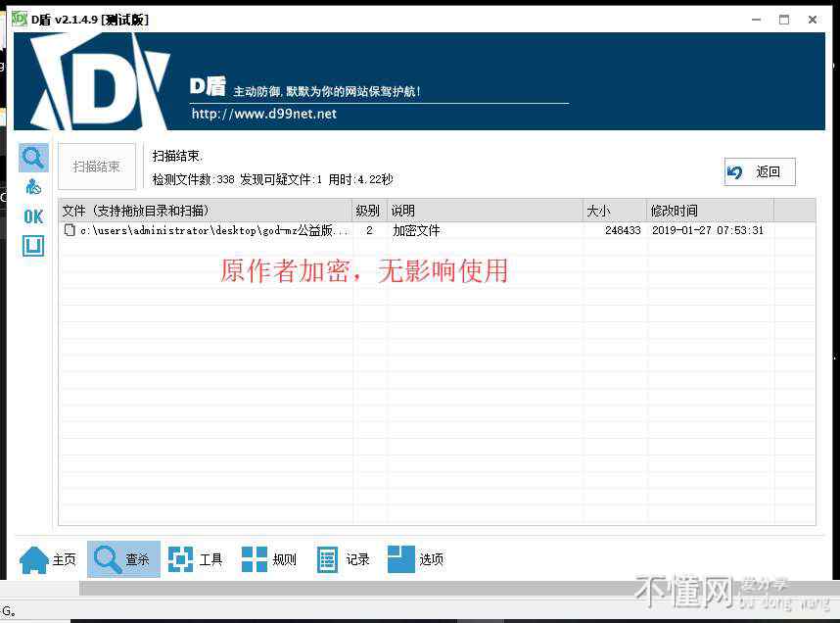Open the 工具 tools tab
The width and height of the screenshot is (840, 623).
(x=196, y=559)
